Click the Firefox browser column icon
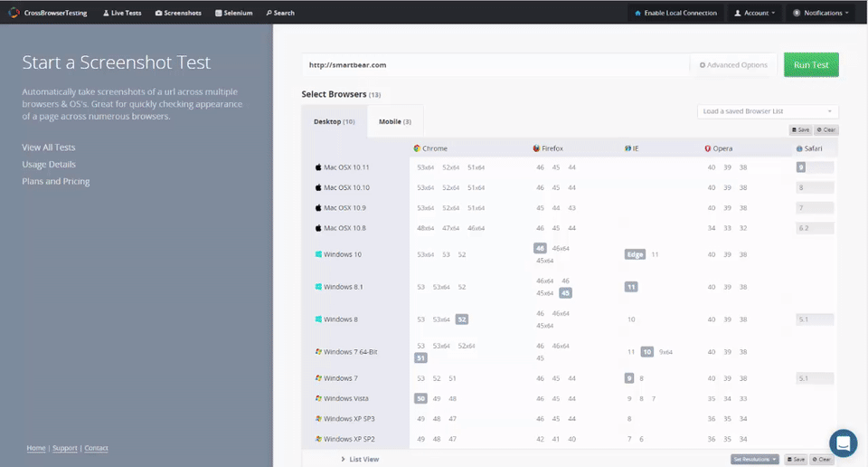This screenshot has width=868, height=467. 536,148
